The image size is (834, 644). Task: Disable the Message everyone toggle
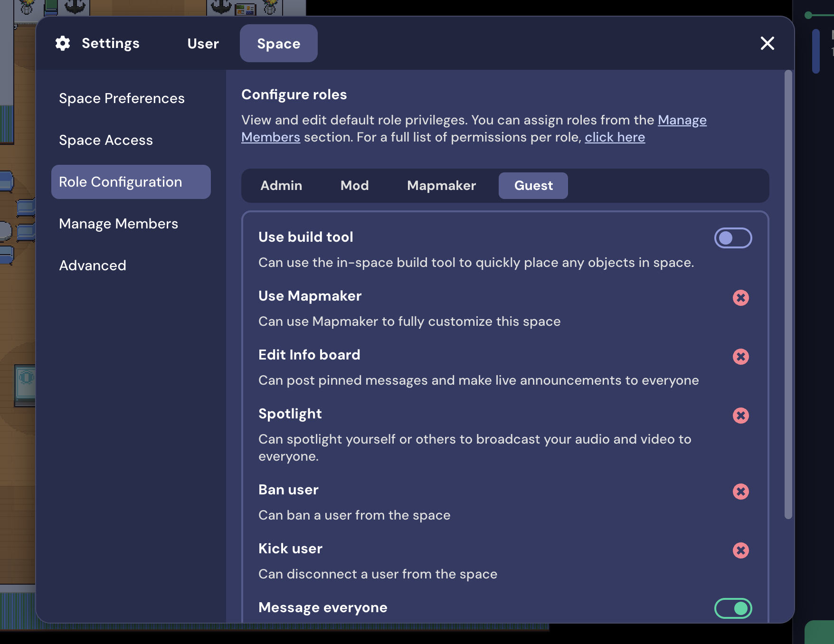(733, 608)
